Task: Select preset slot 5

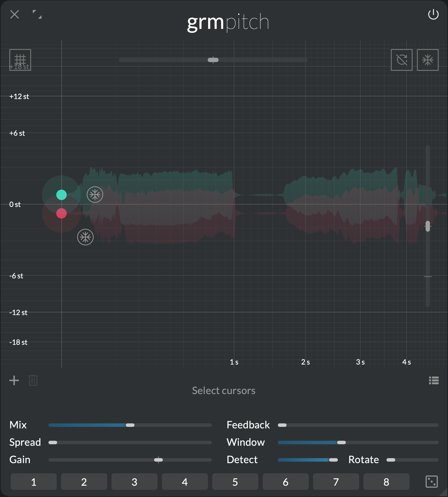Action: click(235, 482)
